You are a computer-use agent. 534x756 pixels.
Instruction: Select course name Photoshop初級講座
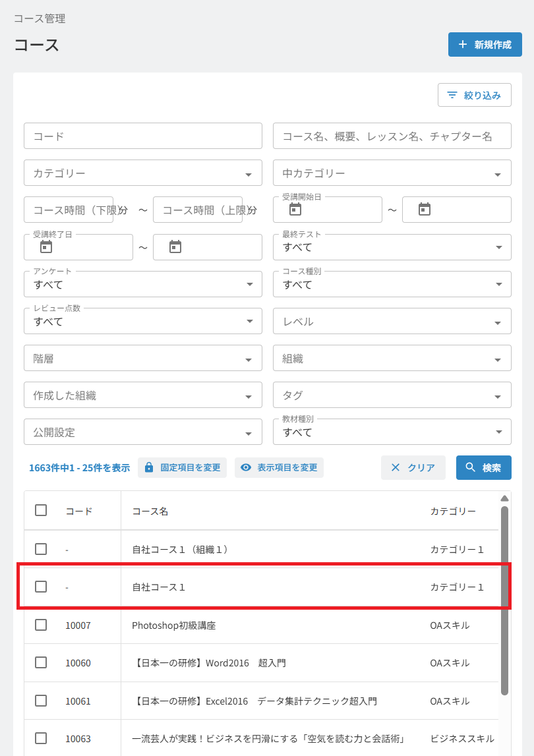tap(173, 625)
